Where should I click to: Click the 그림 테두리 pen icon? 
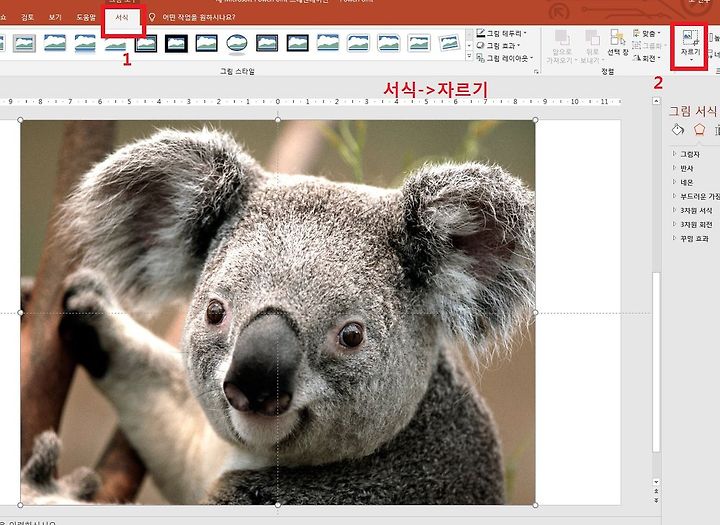tap(480, 33)
